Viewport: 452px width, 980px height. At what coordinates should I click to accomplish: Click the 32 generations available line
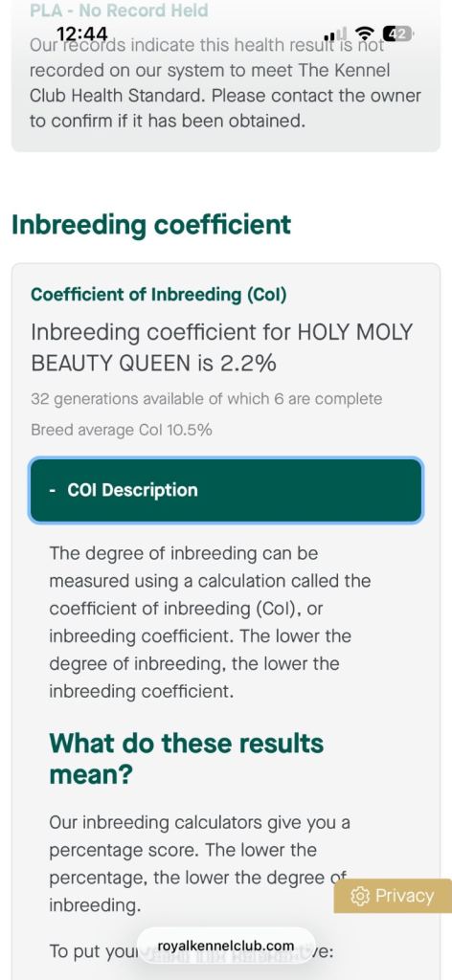206,399
